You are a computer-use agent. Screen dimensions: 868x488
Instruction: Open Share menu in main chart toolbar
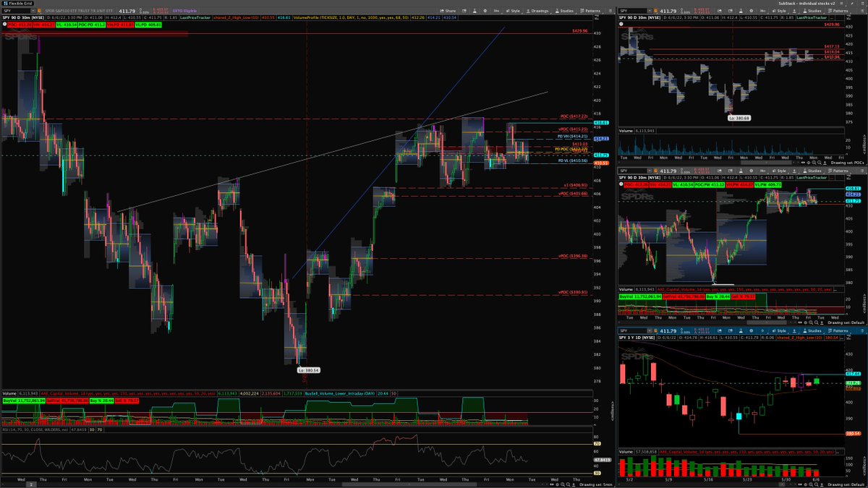point(449,11)
